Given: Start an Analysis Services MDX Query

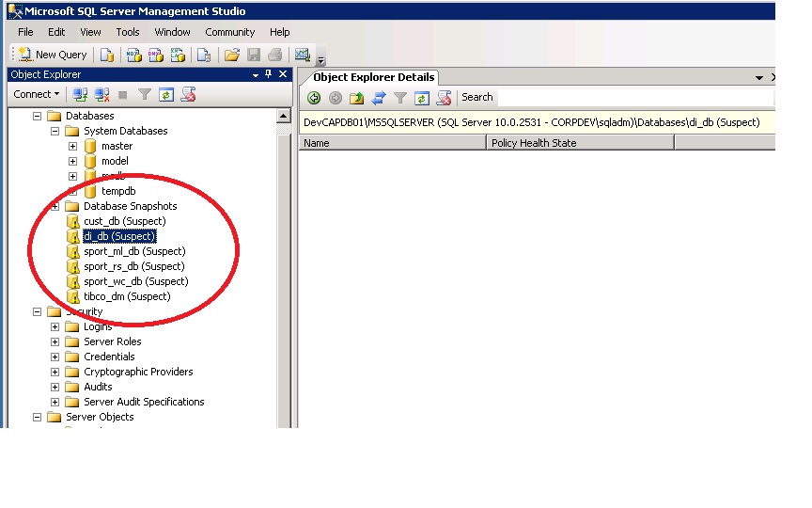Looking at the screenshot, I should click(134, 55).
